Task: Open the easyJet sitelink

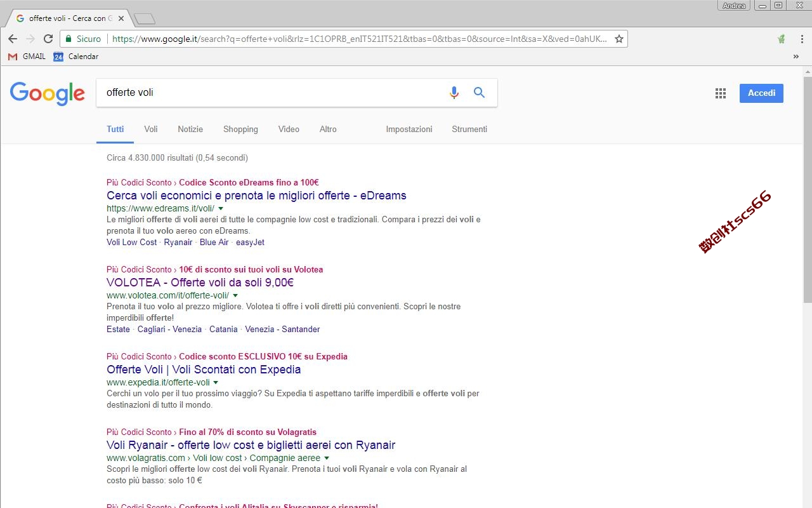Action: [x=250, y=242]
